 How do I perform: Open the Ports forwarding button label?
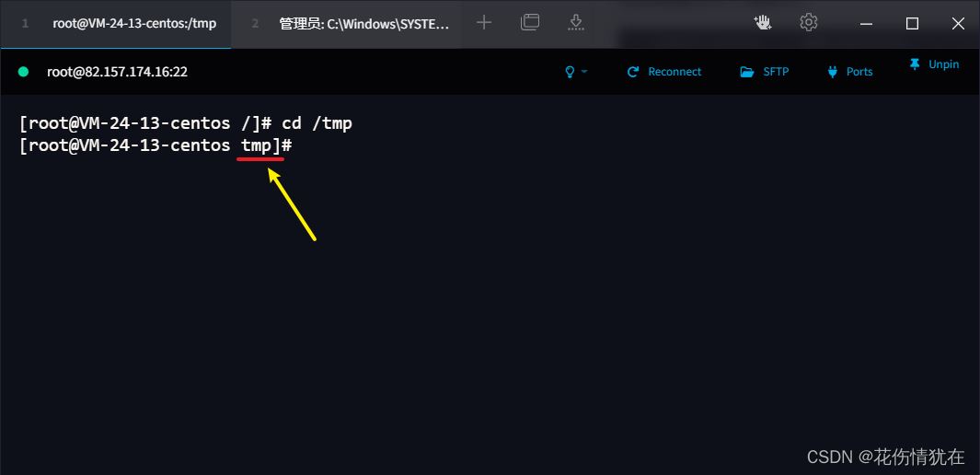(x=859, y=72)
